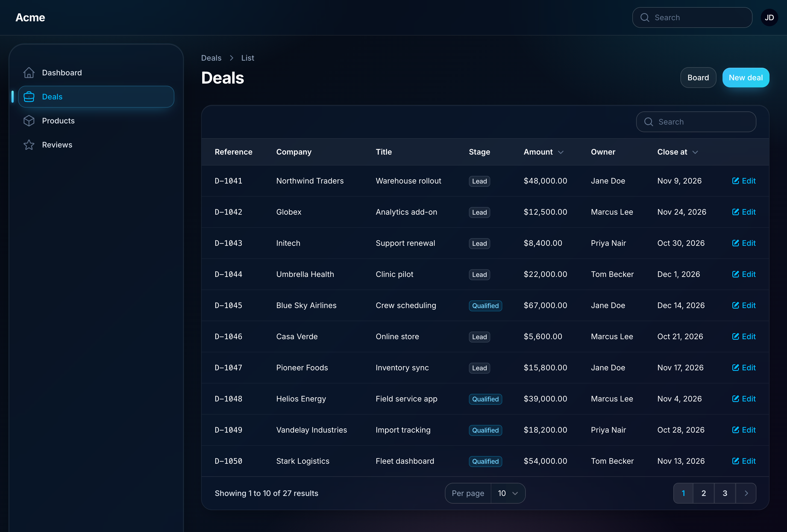Image resolution: width=787 pixels, height=532 pixels.
Task: Click the Acme logo text
Action: [x=30, y=17]
